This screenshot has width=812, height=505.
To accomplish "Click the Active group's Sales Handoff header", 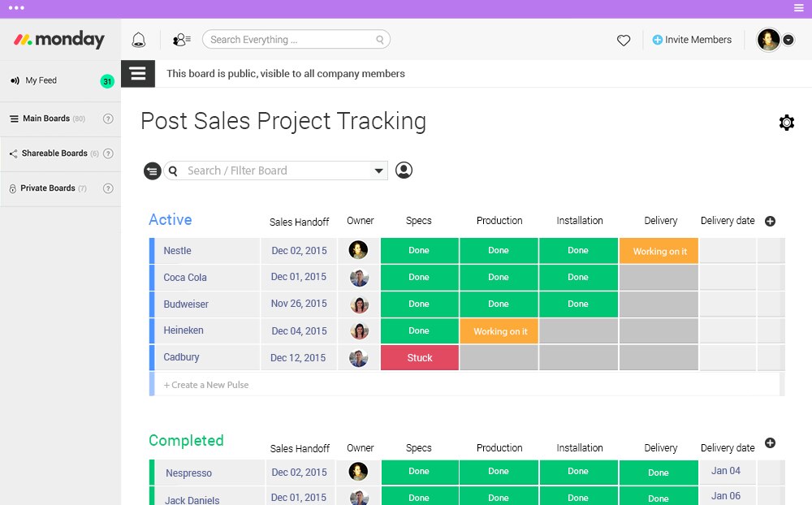I will tap(300, 222).
